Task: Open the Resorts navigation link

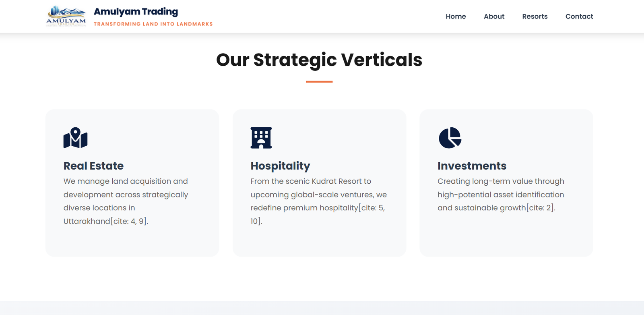Action: click(x=535, y=17)
